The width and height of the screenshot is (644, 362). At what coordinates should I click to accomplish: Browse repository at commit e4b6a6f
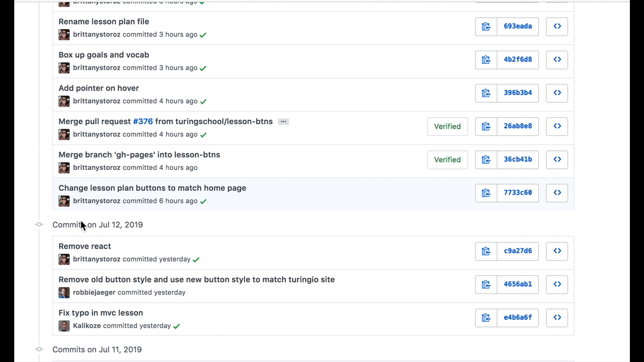tap(557, 318)
